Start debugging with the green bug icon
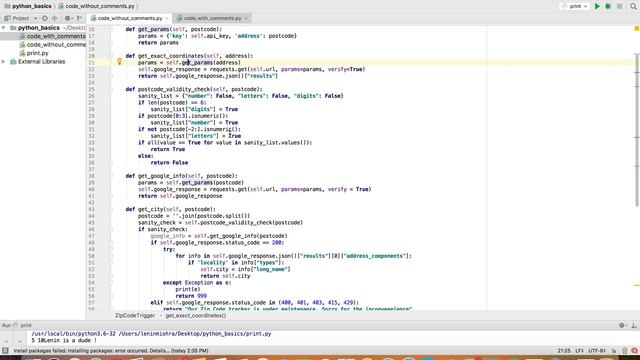The height and width of the screenshot is (360, 640). click(x=608, y=6)
